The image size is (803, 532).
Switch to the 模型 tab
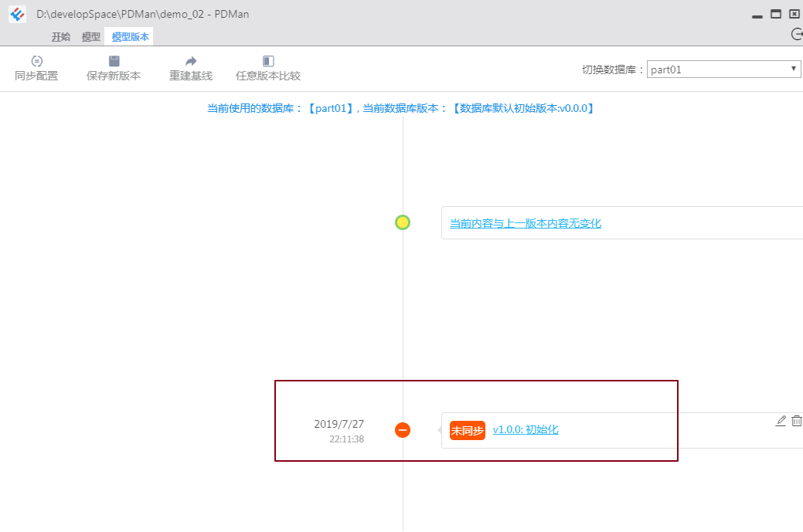click(90, 37)
